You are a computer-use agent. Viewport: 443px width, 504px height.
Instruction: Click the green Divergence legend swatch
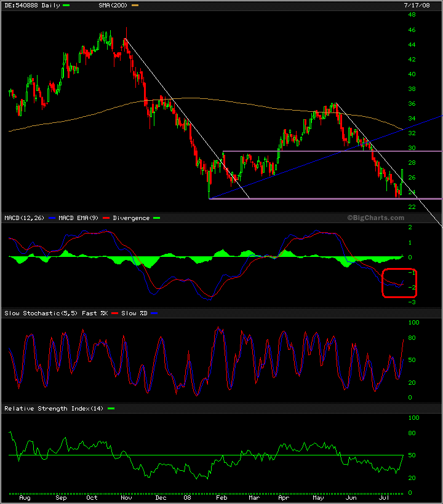tap(155, 218)
